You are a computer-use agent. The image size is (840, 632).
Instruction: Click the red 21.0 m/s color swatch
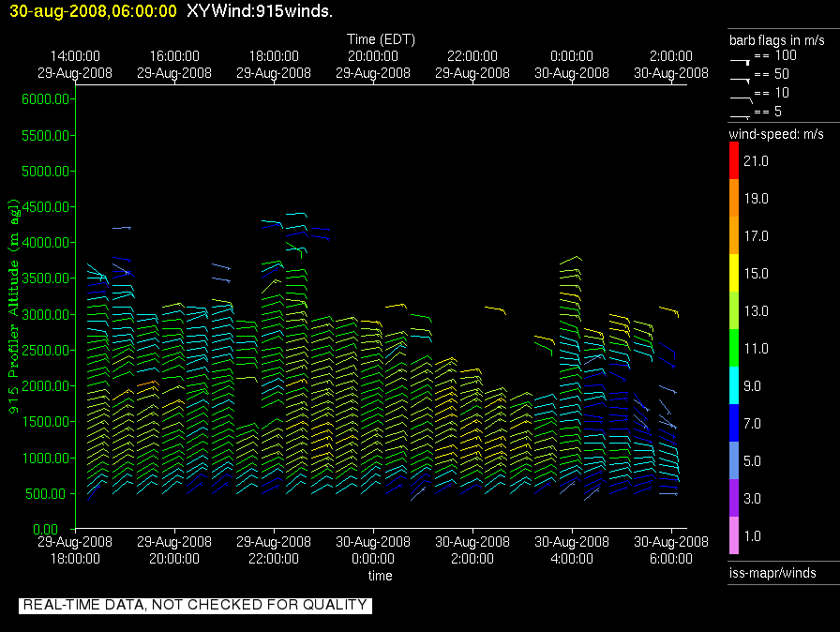[734, 160]
